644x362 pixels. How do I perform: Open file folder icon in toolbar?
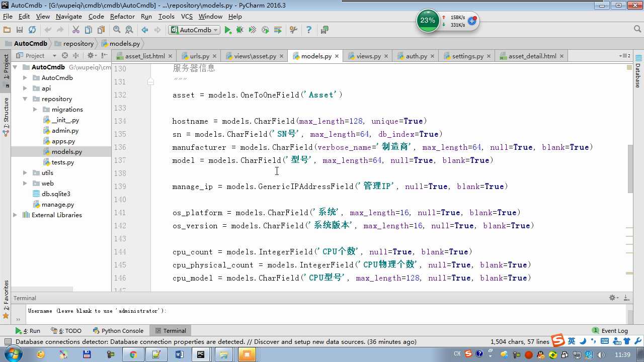[x=7, y=30]
